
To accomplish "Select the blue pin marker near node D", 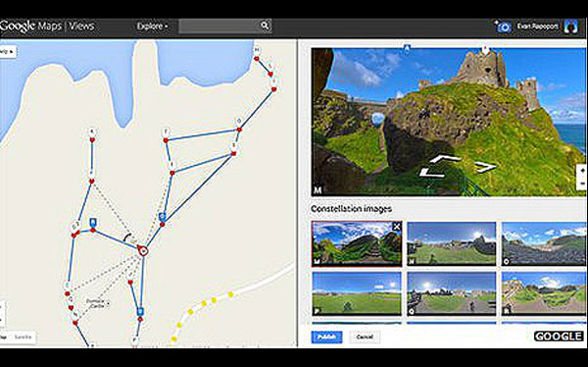I will tap(93, 223).
